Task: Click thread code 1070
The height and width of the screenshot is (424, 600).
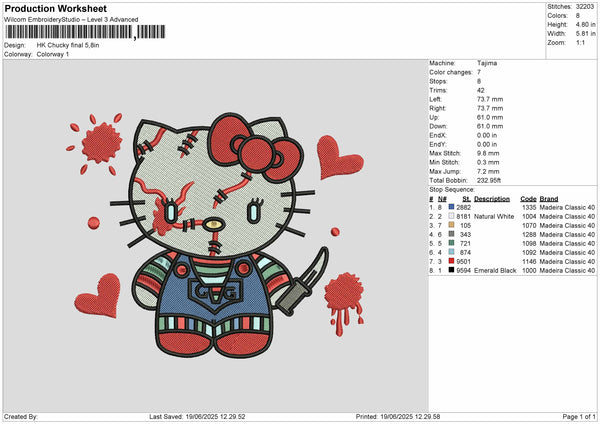Action: click(529, 225)
